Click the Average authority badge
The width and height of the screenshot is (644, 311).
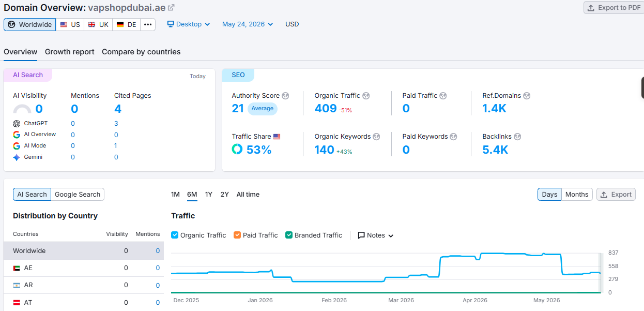[x=263, y=109]
